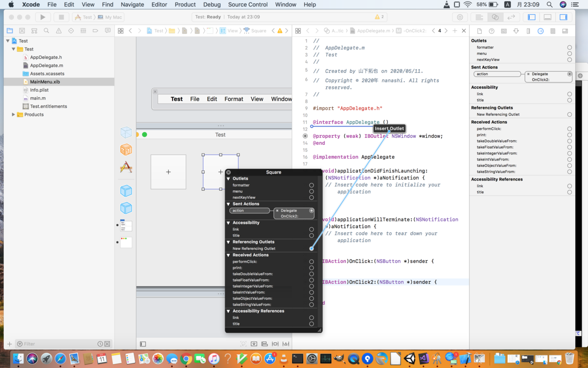Collapse the Sent Actions section in Square popup
This screenshot has height=368, width=588.
[228, 204]
